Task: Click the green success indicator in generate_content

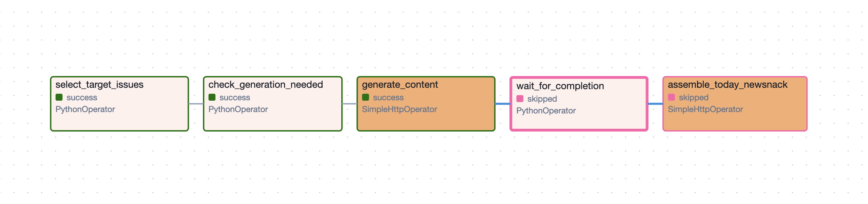Action: tap(366, 97)
